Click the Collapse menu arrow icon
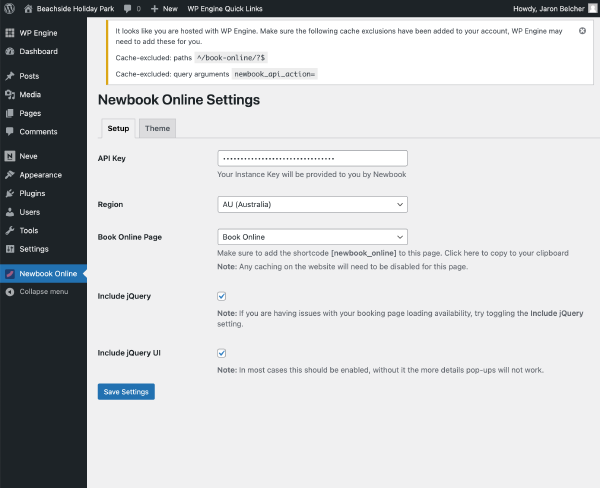The width and height of the screenshot is (600, 488). point(10,292)
